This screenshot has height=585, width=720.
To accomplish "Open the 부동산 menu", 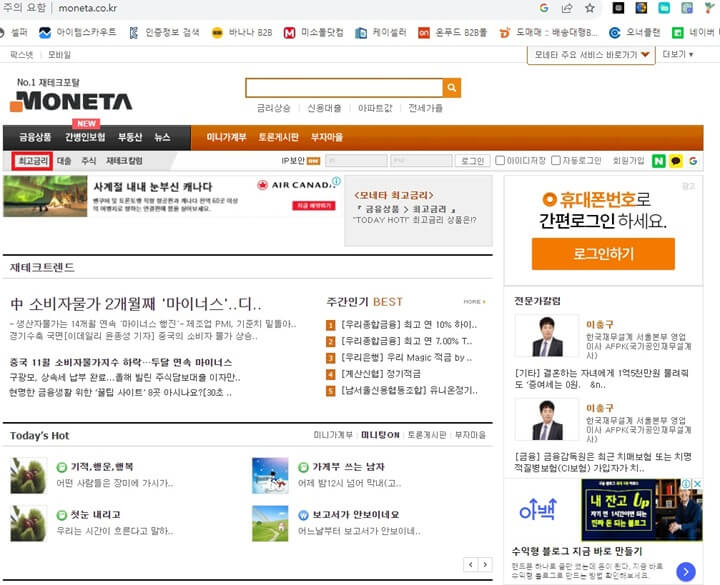I will (130, 137).
